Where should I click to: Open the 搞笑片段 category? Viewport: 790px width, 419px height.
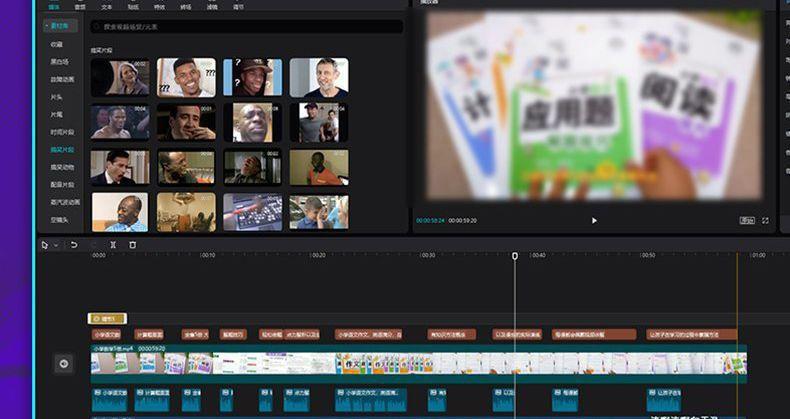(x=62, y=149)
